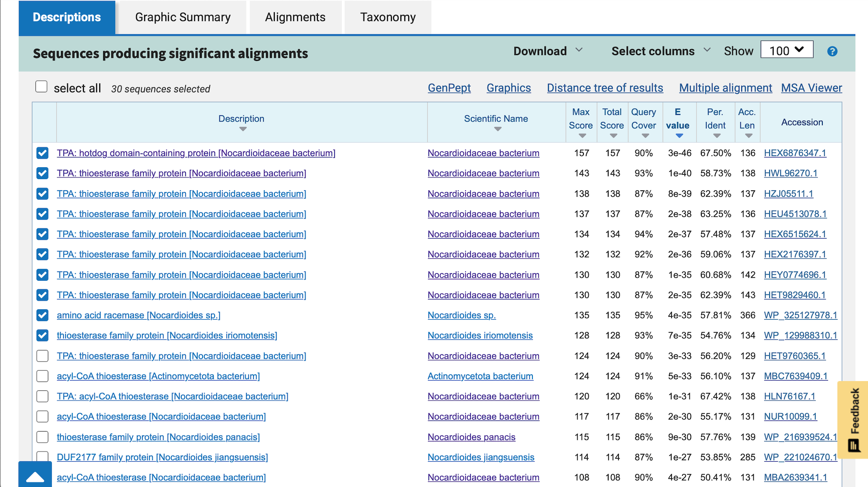The height and width of the screenshot is (487, 868).
Task: Expand the Select columns menu
Action: point(661,51)
